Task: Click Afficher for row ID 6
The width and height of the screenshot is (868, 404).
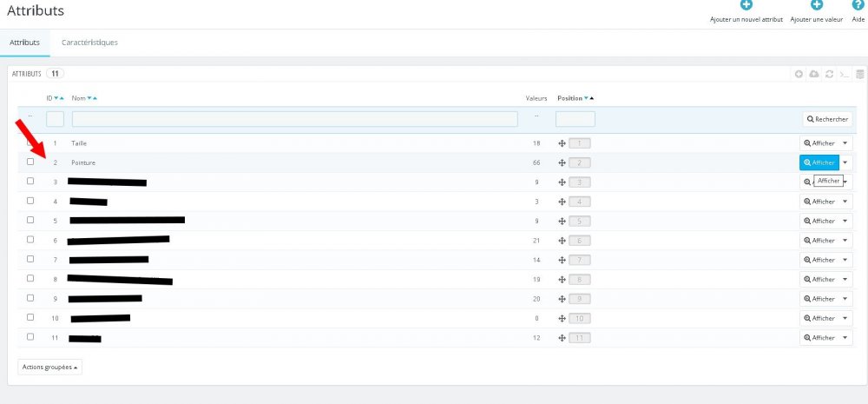Action: (x=819, y=241)
